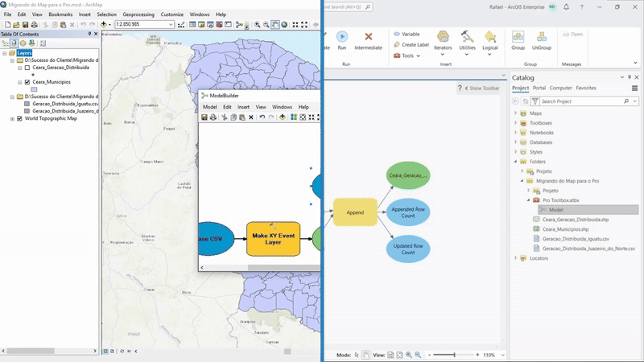Run the model in ArcGIS Pro ribbon
The image size is (644, 362).
point(341,41)
